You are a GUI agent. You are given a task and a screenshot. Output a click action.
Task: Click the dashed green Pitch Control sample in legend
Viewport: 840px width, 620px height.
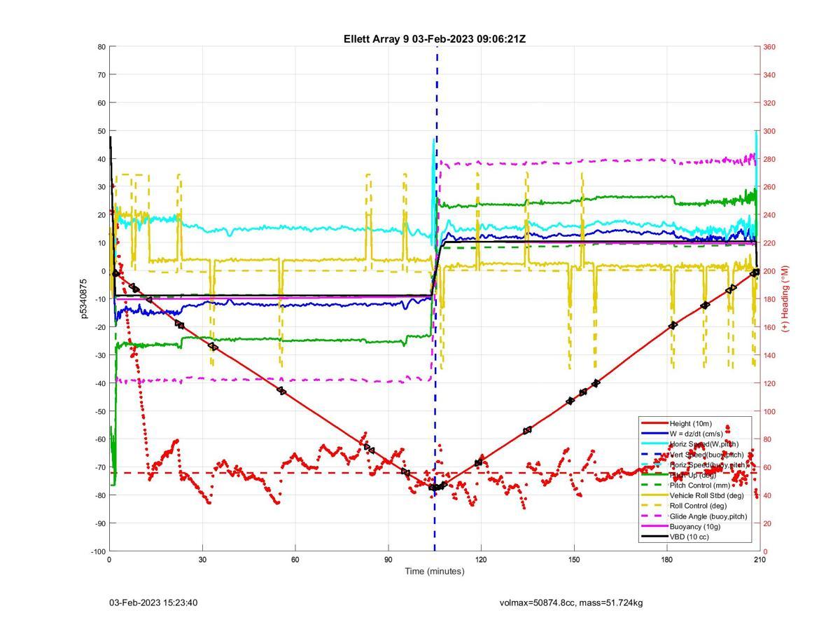click(654, 485)
